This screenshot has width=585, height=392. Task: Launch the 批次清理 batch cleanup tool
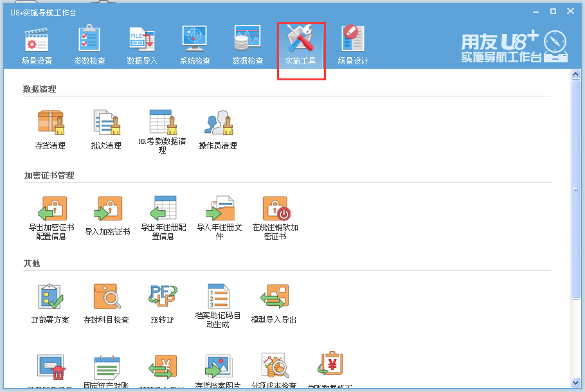(x=107, y=125)
